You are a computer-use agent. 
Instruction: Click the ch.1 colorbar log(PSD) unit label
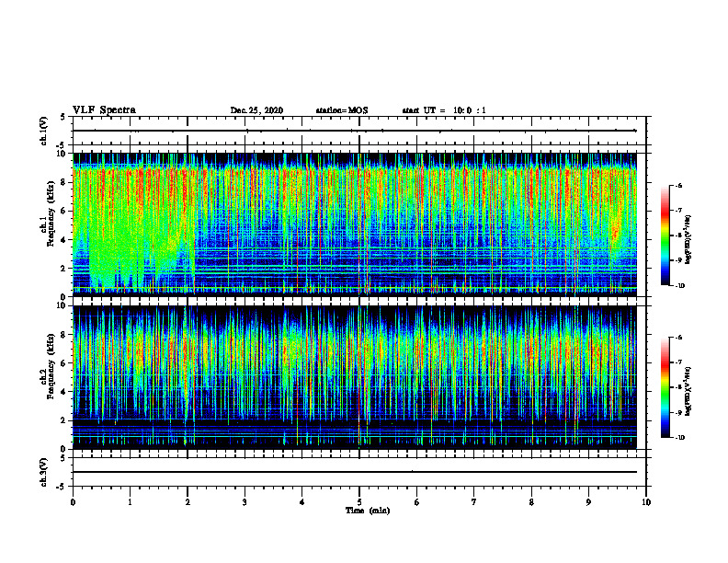688,240
